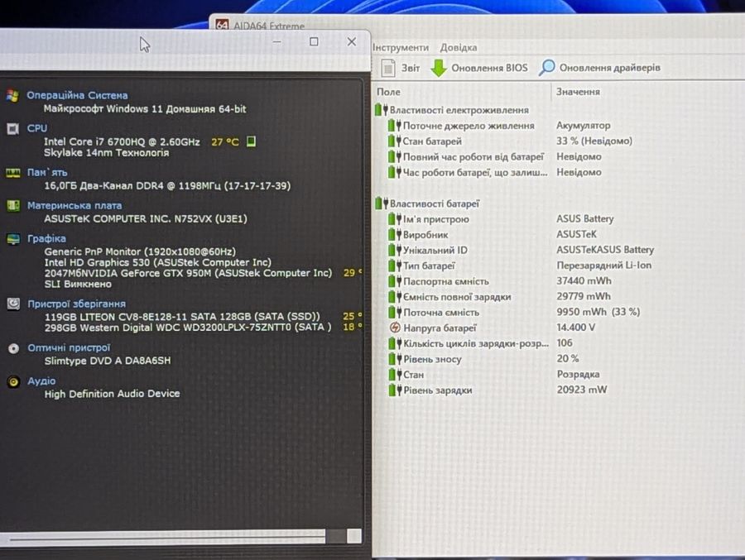Click the NVIDIA GeForce GTX 950M line

(x=188, y=273)
